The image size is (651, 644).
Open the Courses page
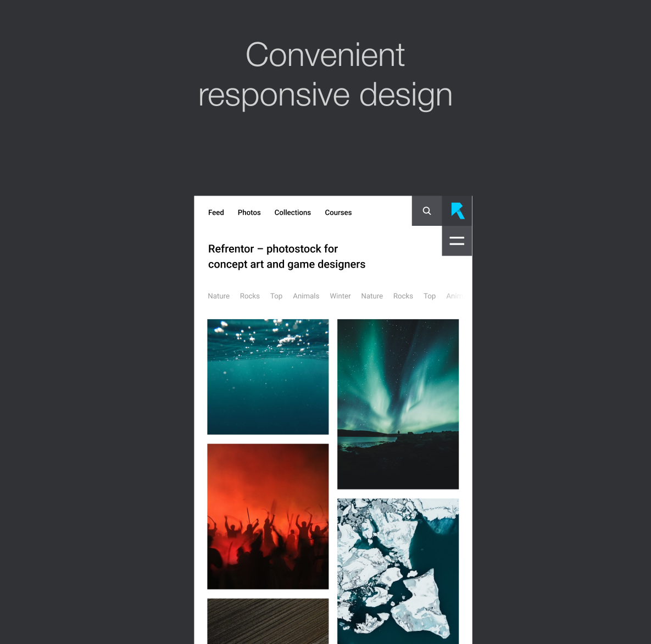tap(338, 213)
